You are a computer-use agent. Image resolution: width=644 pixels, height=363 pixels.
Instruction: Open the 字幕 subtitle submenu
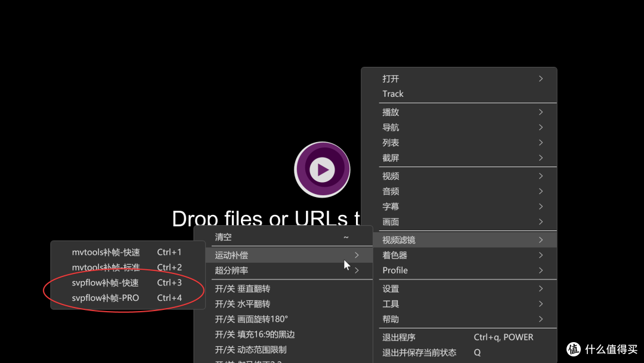tap(459, 207)
